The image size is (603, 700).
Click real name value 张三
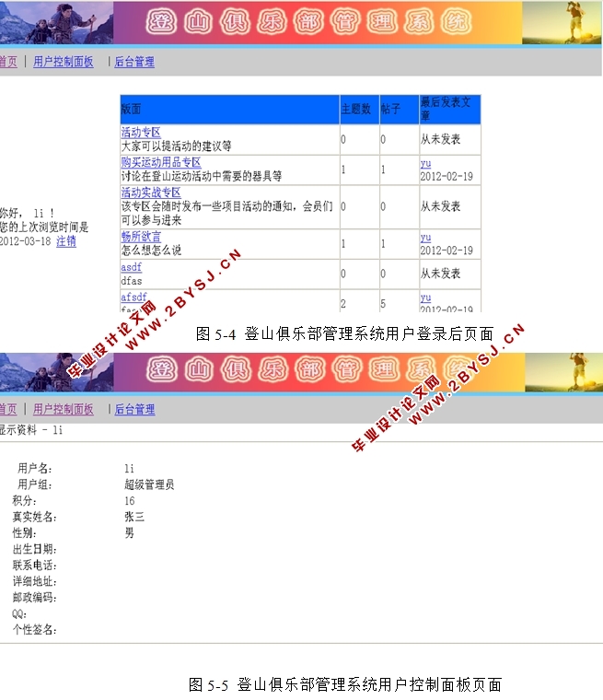tap(134, 517)
